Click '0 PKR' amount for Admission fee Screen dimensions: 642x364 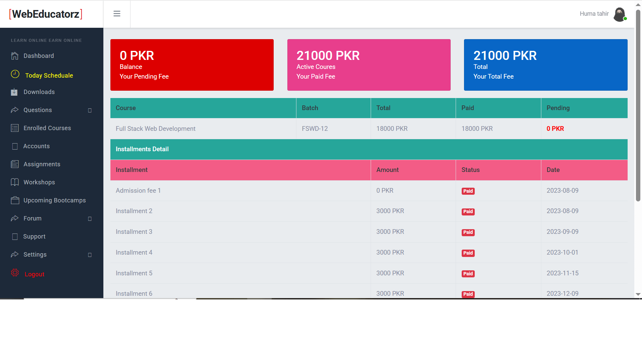coord(385,191)
